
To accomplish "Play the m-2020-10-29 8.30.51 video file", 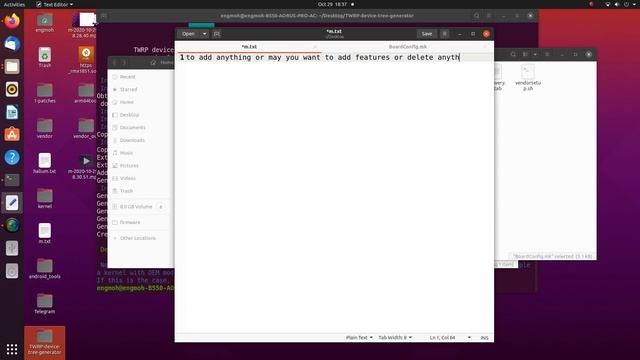I will tap(85, 166).
